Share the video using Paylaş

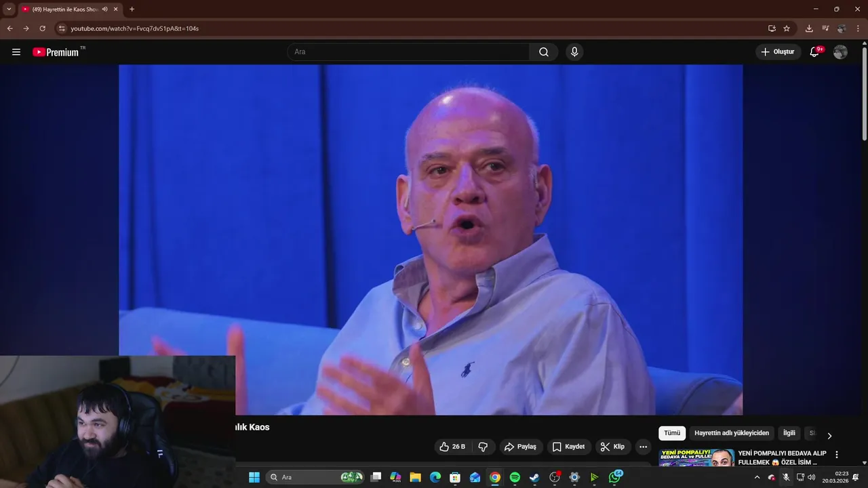(x=521, y=447)
